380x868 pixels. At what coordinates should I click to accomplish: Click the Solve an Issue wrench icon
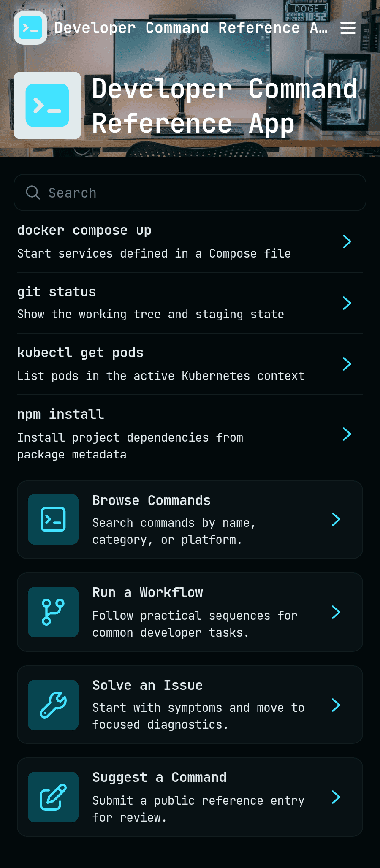[x=53, y=705]
